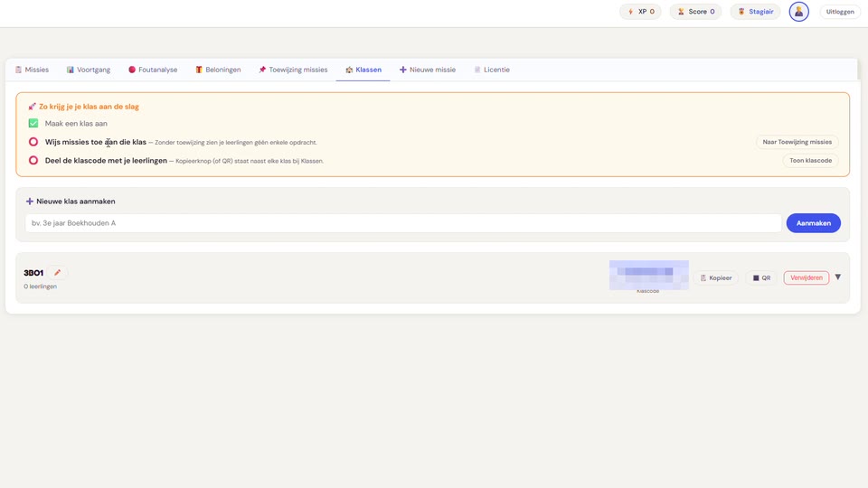Viewport: 868px width, 488px height.
Task: Click the Uitloggen button
Action: 840,12
